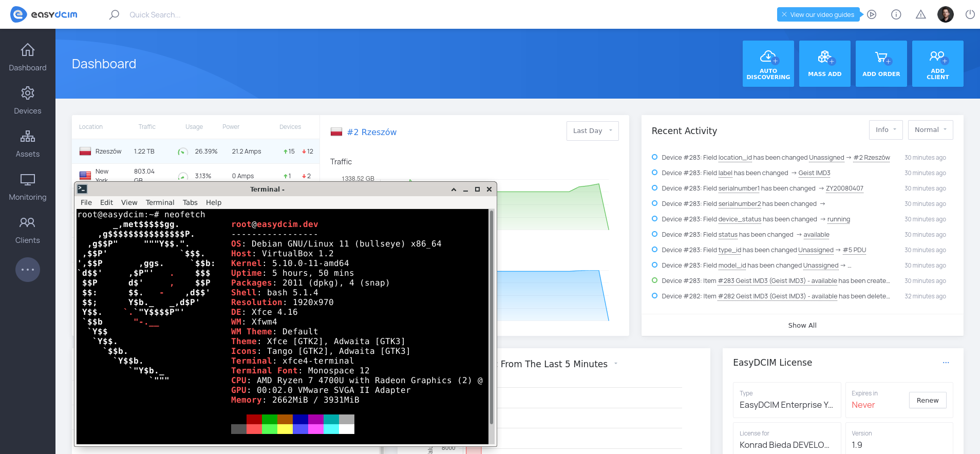The width and height of the screenshot is (980, 454).
Task: Open View our video guides link
Action: pyautogui.click(x=822, y=15)
